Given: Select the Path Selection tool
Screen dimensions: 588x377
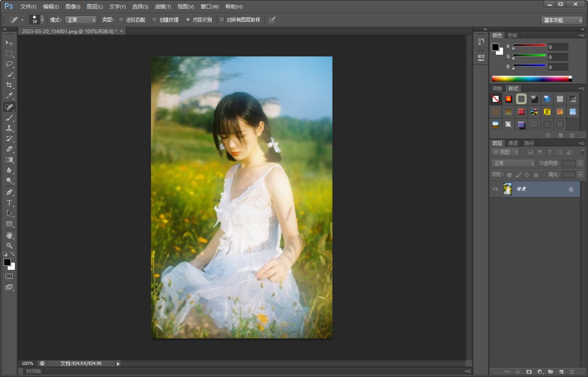Looking at the screenshot, I should pos(9,213).
